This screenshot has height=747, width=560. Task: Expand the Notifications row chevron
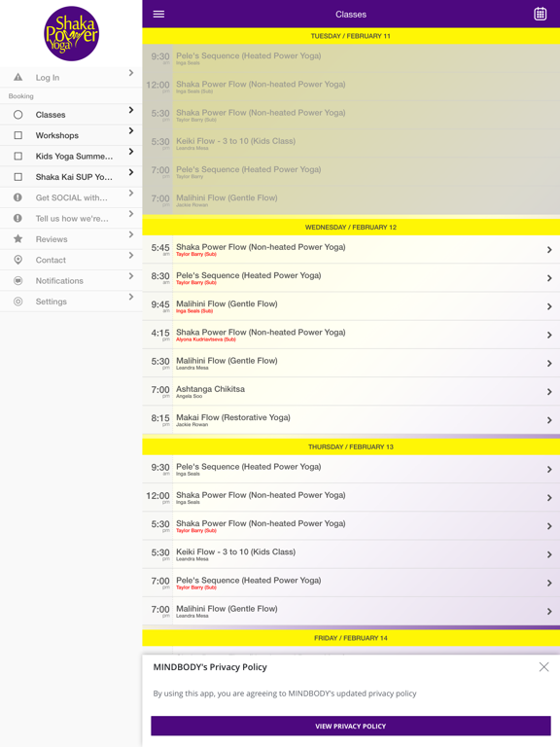click(131, 276)
